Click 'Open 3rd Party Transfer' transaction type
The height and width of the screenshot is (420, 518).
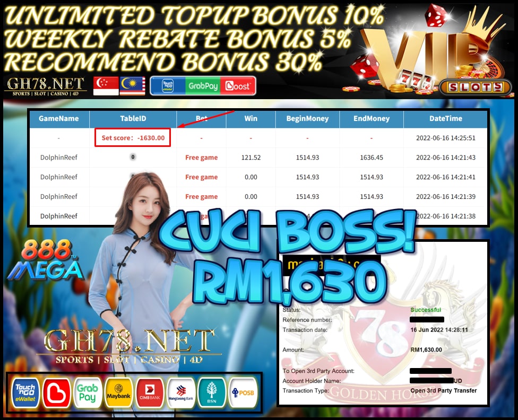point(443,391)
